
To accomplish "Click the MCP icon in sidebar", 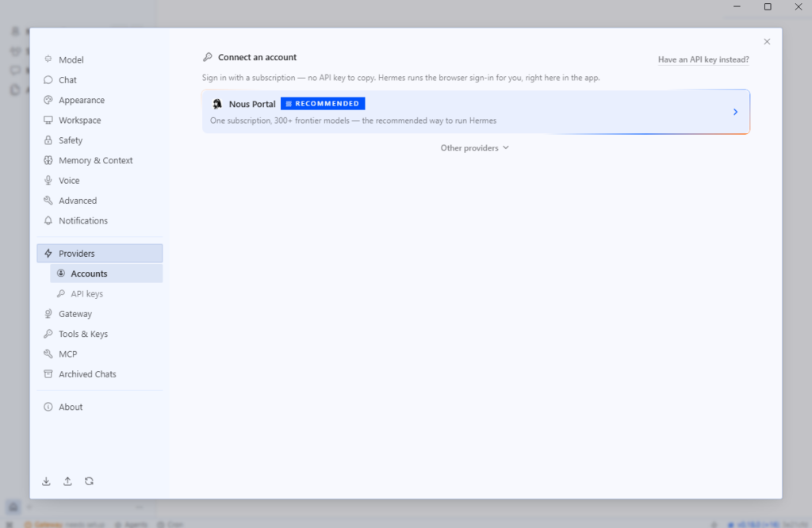I will point(48,354).
